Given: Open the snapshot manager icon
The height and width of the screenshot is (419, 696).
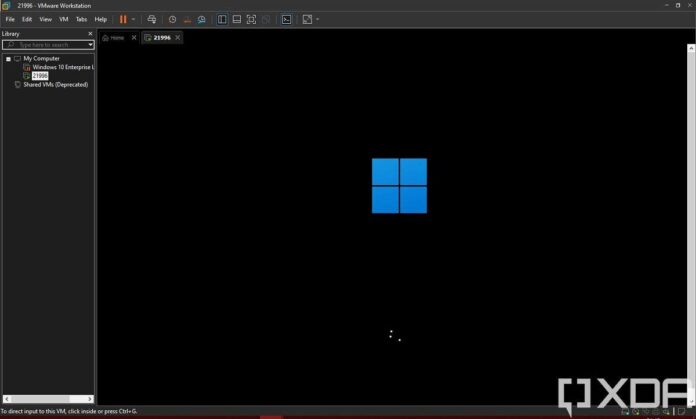Looking at the screenshot, I should (201, 19).
